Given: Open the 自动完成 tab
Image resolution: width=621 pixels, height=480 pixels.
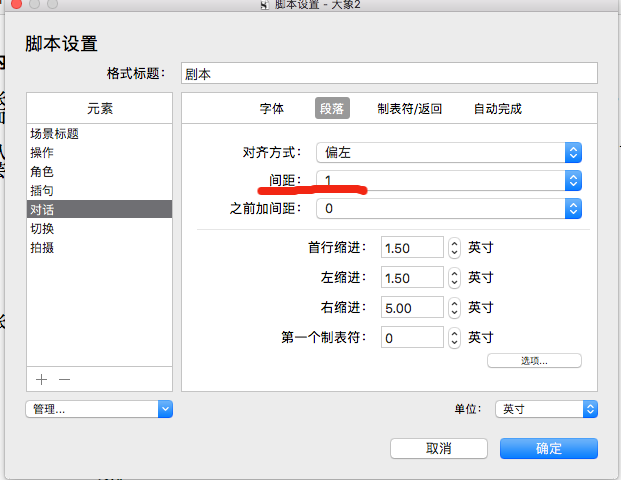Looking at the screenshot, I should pos(497,109).
